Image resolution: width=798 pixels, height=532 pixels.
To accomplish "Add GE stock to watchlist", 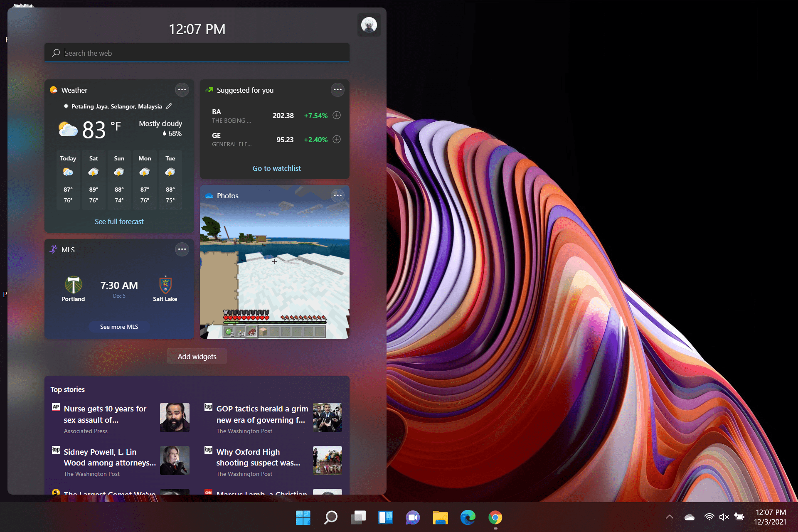I will 337,140.
